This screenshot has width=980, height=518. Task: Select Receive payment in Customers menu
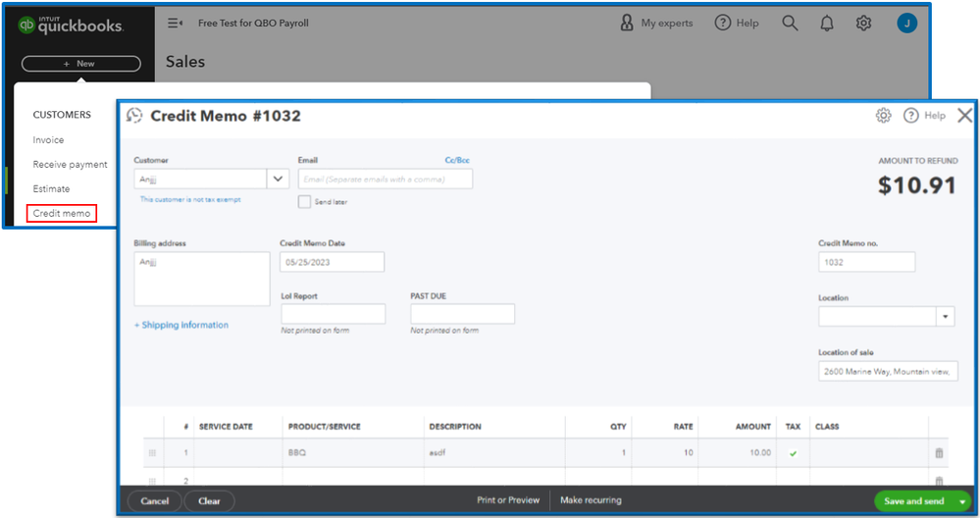click(70, 165)
